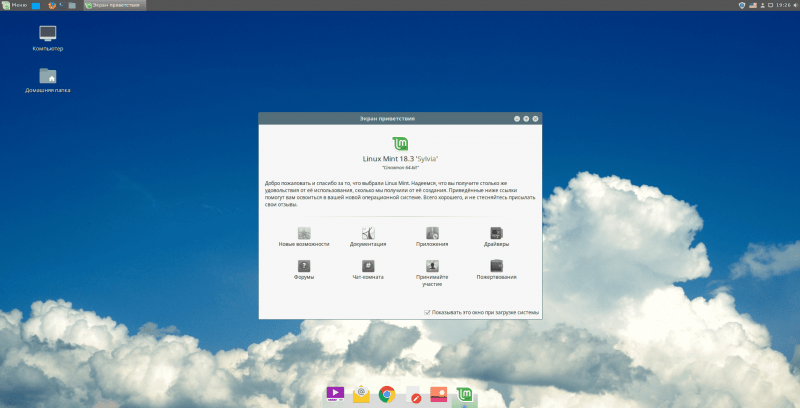This screenshot has height=408, width=800.
Task: Click the US flag keyboard layout indicator
Action: [x=753, y=5]
